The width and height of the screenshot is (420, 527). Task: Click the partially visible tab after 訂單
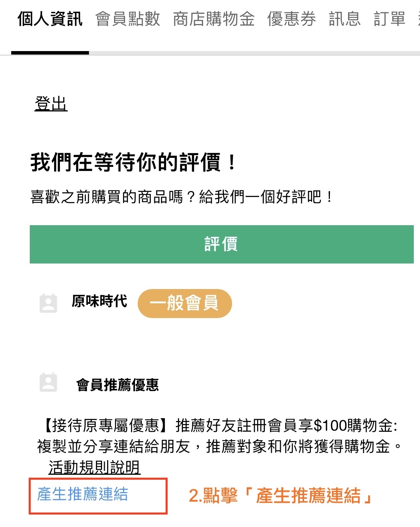[418, 19]
